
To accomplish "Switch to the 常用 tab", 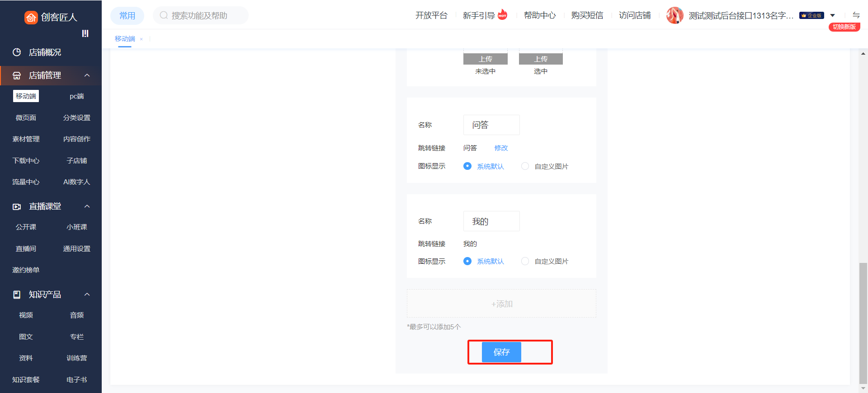I will coord(127,16).
